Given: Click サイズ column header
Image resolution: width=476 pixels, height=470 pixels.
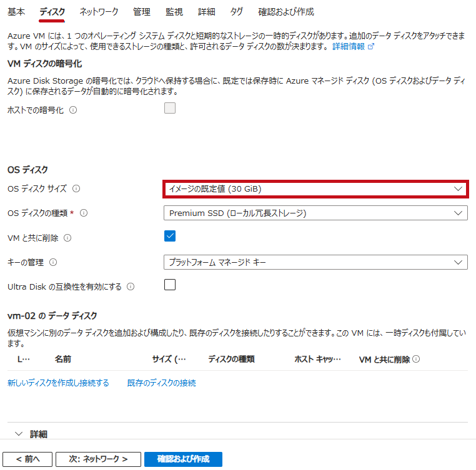Looking at the screenshot, I should 169,360.
